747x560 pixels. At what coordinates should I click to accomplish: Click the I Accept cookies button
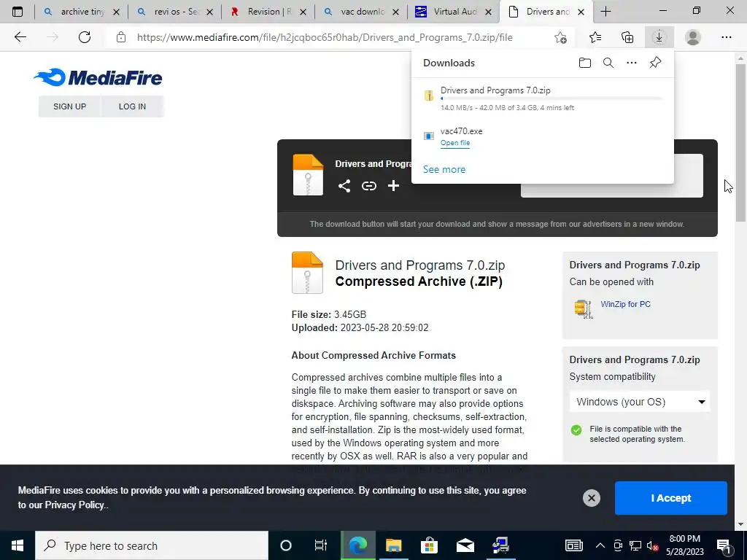click(x=671, y=498)
